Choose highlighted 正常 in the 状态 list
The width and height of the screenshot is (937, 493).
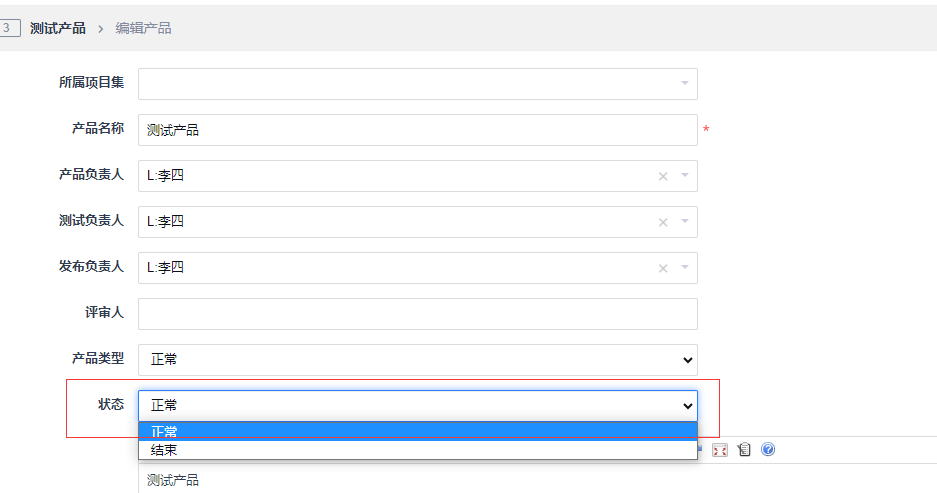pos(418,431)
